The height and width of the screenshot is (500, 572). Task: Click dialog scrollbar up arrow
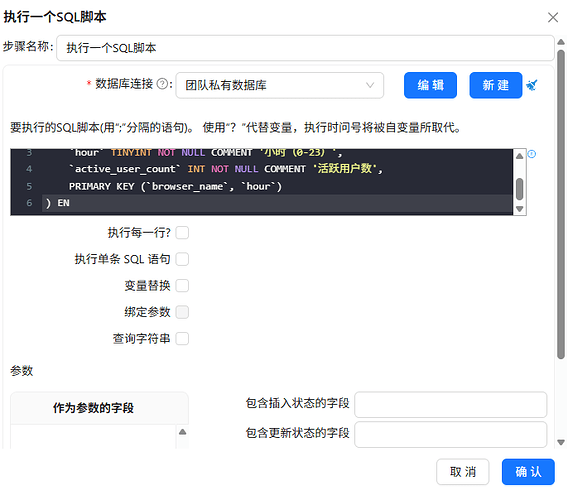561,42
